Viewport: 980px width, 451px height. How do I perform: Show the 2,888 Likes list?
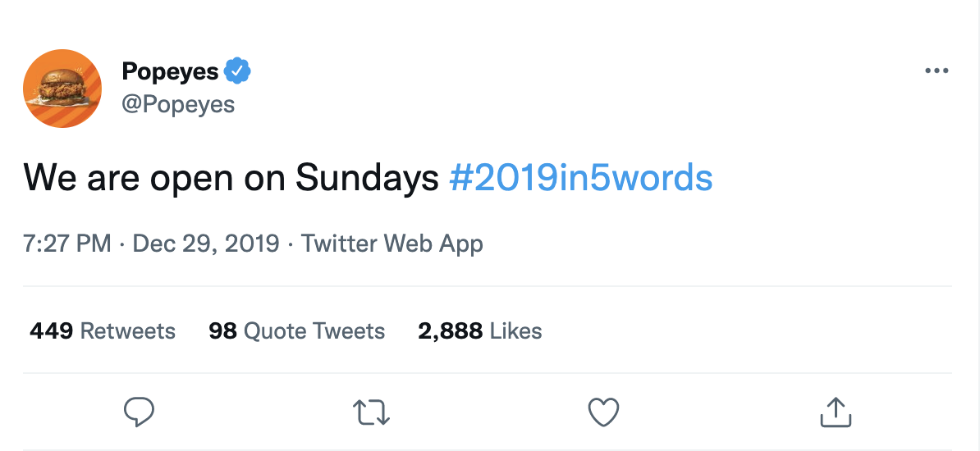click(479, 331)
